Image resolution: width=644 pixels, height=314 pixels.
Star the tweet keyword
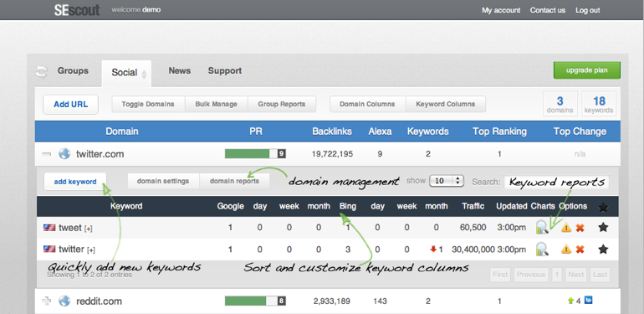coord(603,227)
